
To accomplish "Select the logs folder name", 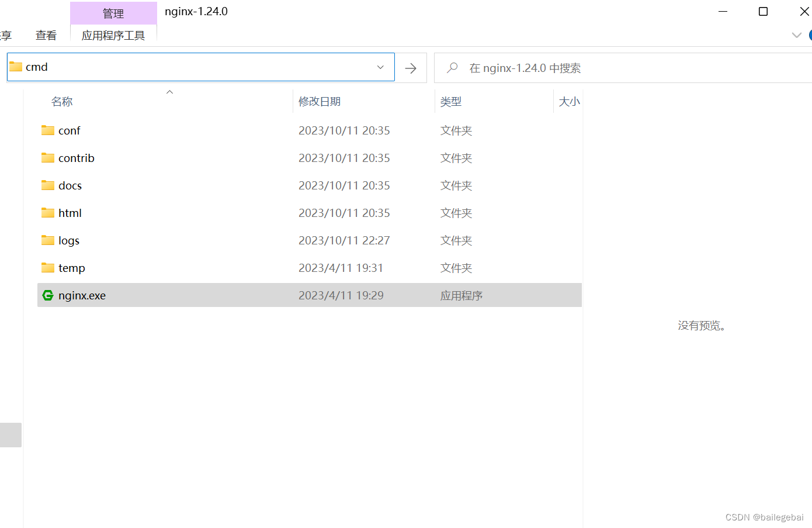I will (69, 240).
